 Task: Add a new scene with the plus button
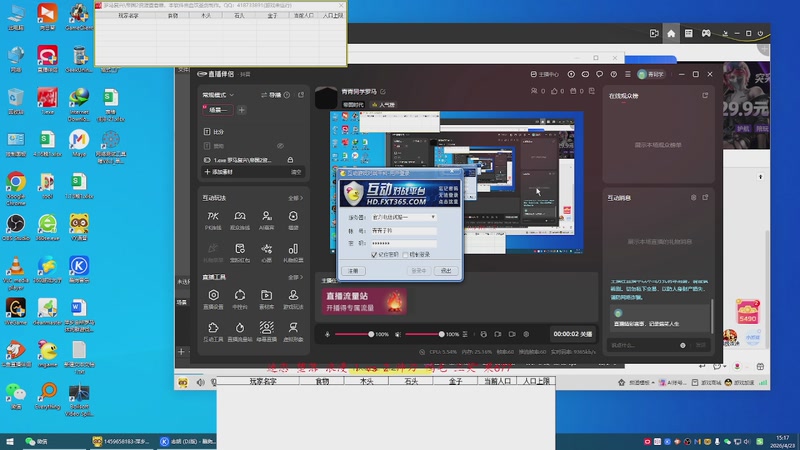(x=242, y=110)
